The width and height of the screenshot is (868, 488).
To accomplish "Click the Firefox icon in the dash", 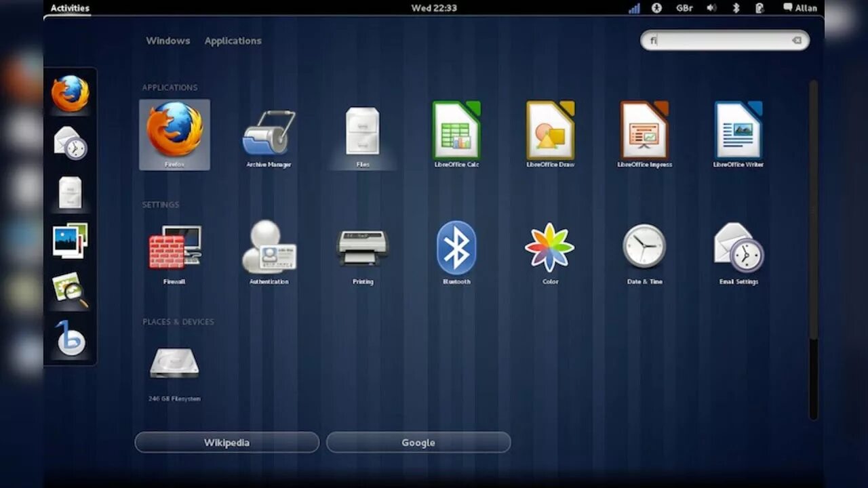I will [x=71, y=94].
